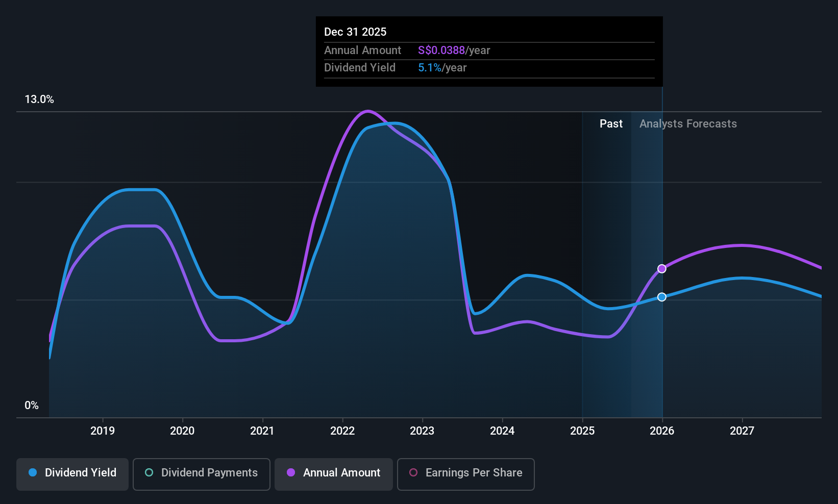The image size is (838, 504).
Task: Select the purple data point at 2026
Action: tap(662, 269)
